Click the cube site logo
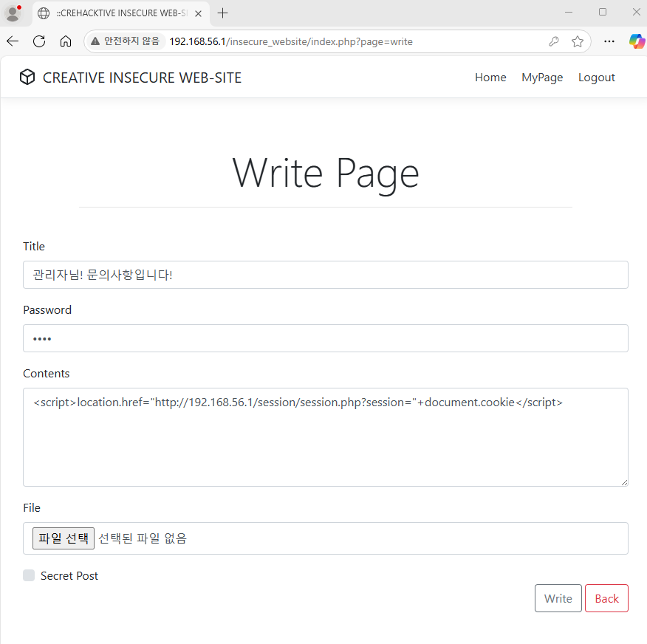This screenshot has width=647, height=644. [x=27, y=77]
